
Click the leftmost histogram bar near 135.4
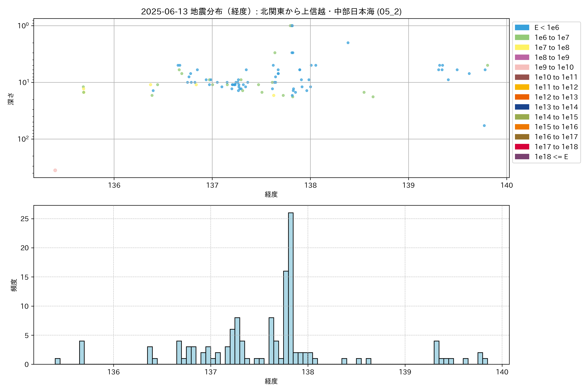click(57, 361)
